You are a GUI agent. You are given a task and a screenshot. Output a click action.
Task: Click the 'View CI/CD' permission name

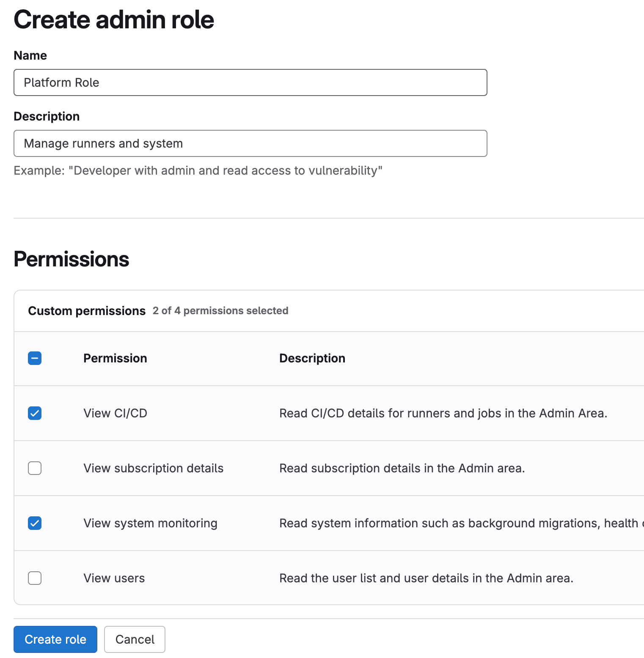coord(115,413)
